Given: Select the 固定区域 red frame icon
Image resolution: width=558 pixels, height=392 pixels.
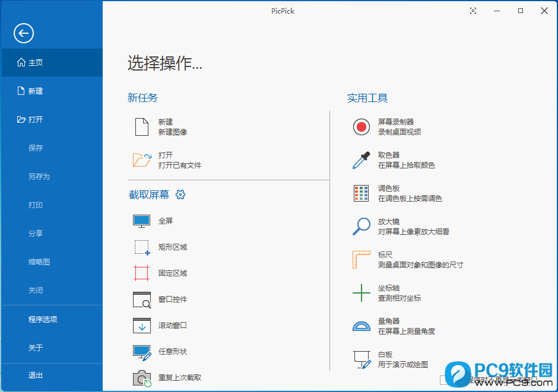Looking at the screenshot, I should click(142, 273).
